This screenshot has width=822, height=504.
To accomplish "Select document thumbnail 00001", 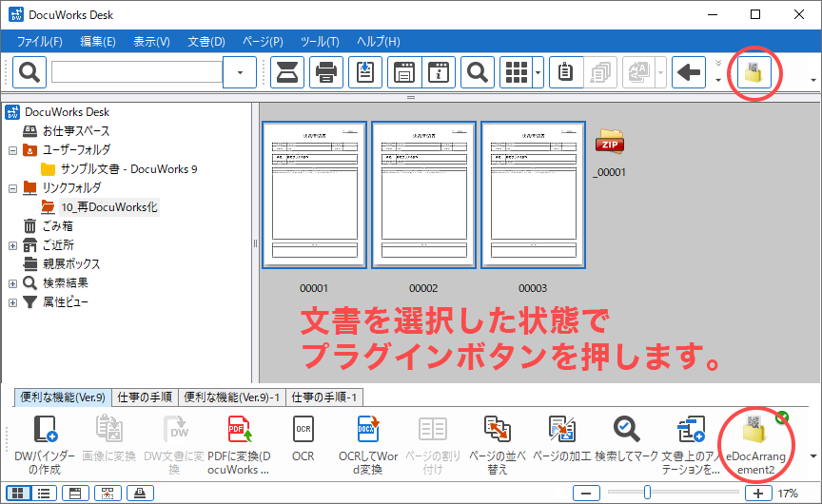I will [x=314, y=195].
